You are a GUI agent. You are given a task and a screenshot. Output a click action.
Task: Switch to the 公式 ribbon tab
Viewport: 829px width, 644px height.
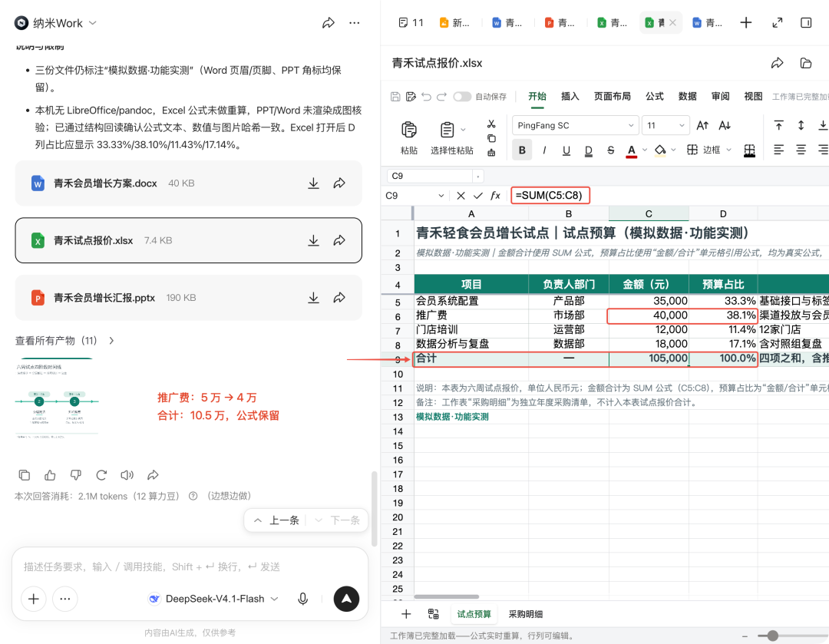tap(654, 96)
